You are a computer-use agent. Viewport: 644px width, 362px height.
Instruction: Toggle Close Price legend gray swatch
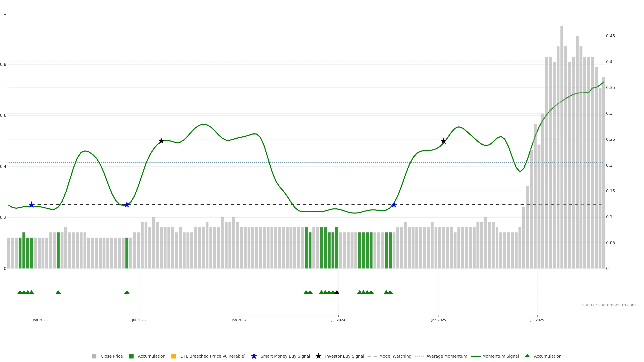coord(94,356)
